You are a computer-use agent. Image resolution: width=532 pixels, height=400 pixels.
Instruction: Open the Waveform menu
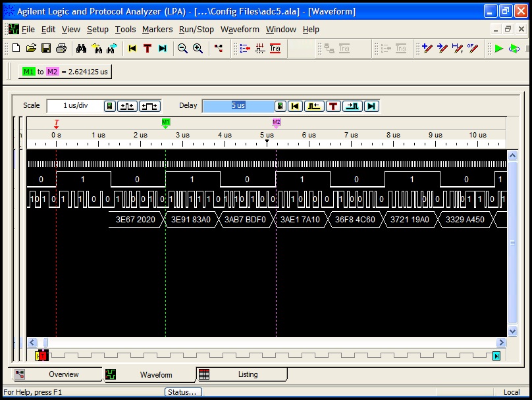pos(240,30)
